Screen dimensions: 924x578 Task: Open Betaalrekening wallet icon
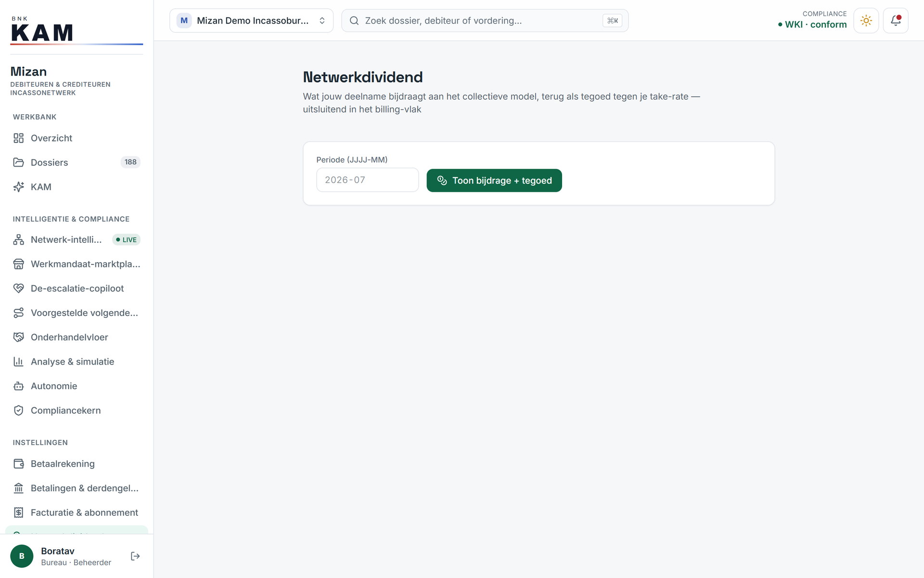pos(18,464)
